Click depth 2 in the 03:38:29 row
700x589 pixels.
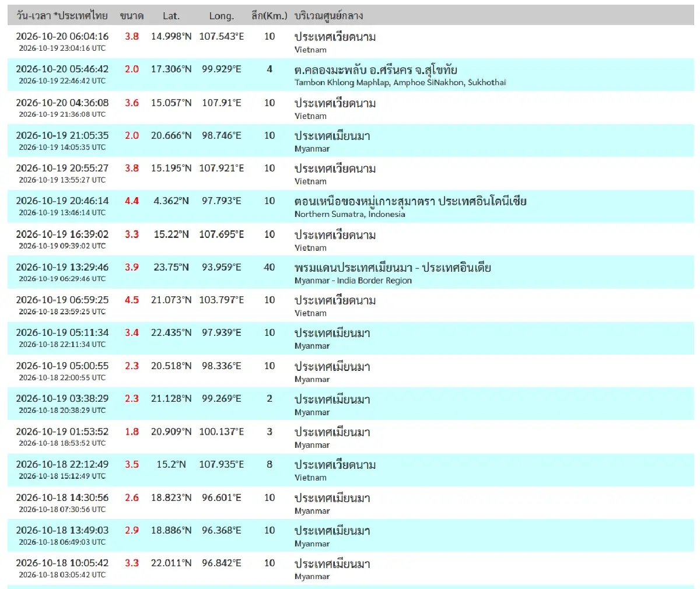point(269,398)
